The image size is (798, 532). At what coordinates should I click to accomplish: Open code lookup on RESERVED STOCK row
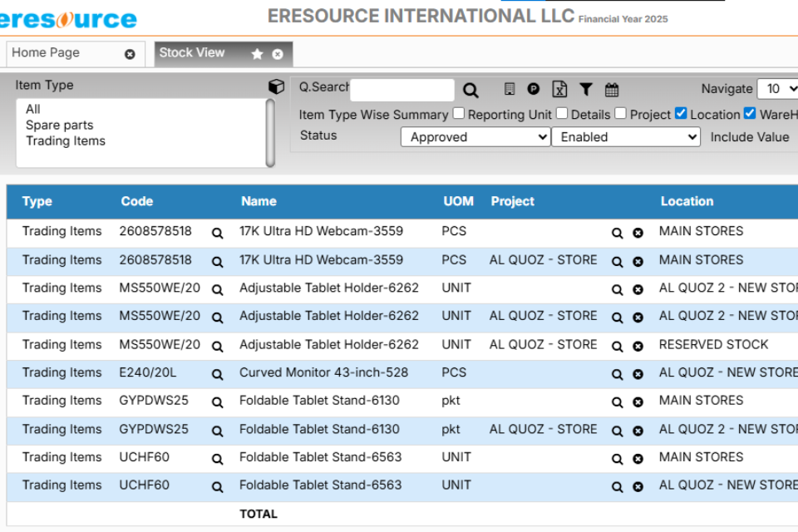pyautogui.click(x=217, y=346)
